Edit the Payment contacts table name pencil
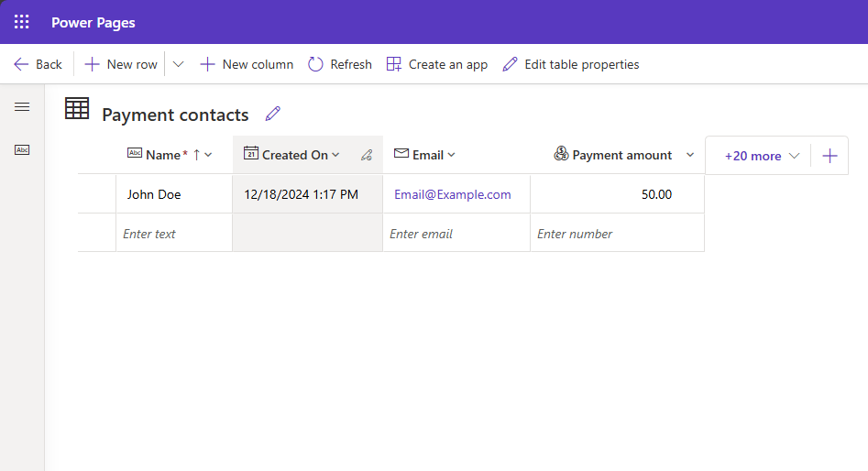The height and width of the screenshot is (471, 868). pyautogui.click(x=272, y=114)
